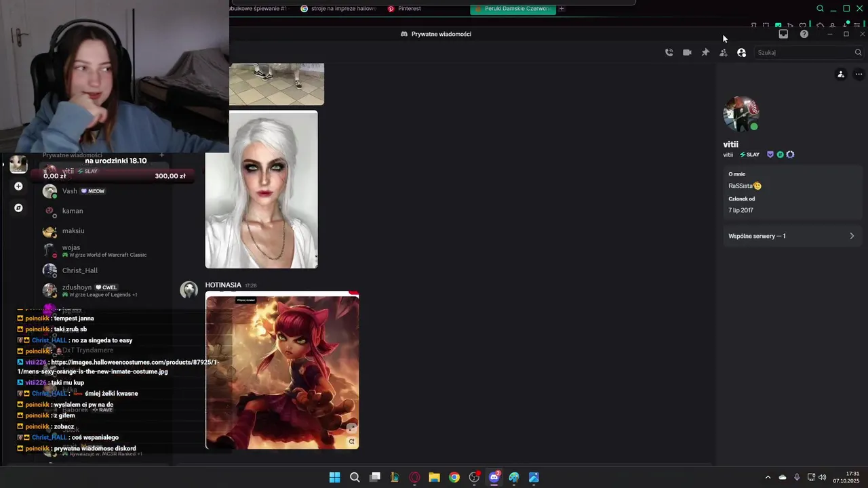This screenshot has height=488, width=868.
Task: Open Opera GX from taskbar
Action: tap(414, 477)
